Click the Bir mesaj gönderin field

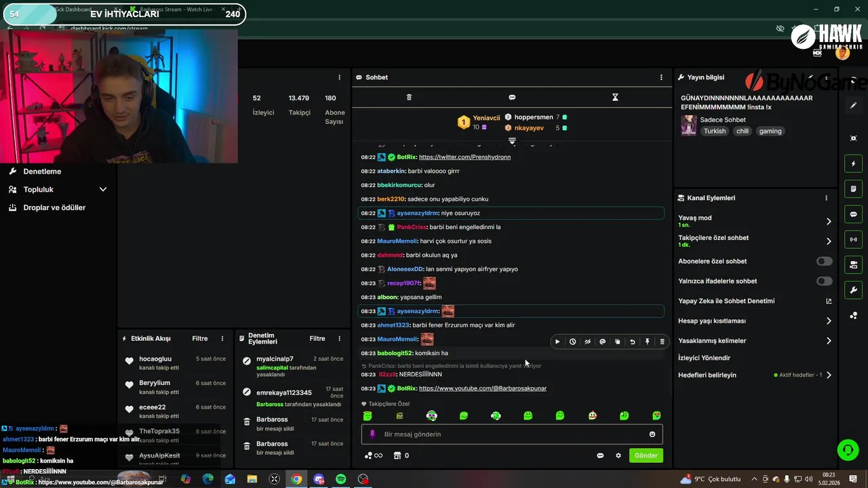tap(512, 434)
